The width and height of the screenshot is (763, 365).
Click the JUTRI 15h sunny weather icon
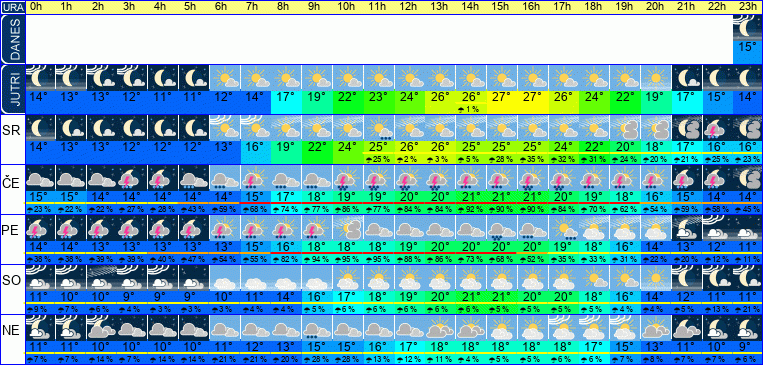[x=502, y=78]
